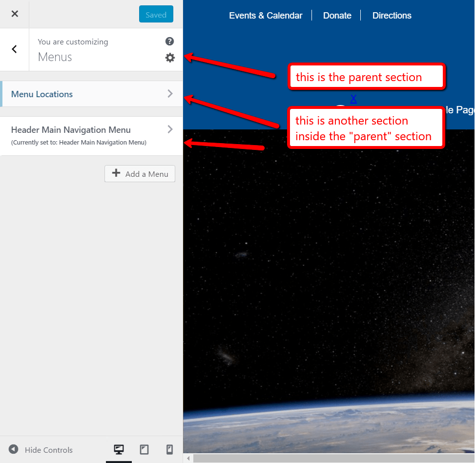Open Events & Calendar in site navigation

(266, 16)
